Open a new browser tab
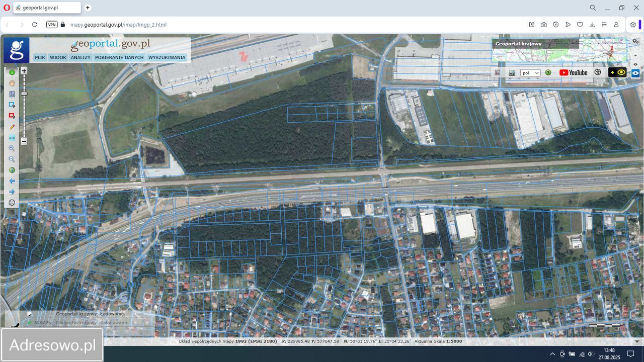Screen dimensions: 644x362 [88, 8]
